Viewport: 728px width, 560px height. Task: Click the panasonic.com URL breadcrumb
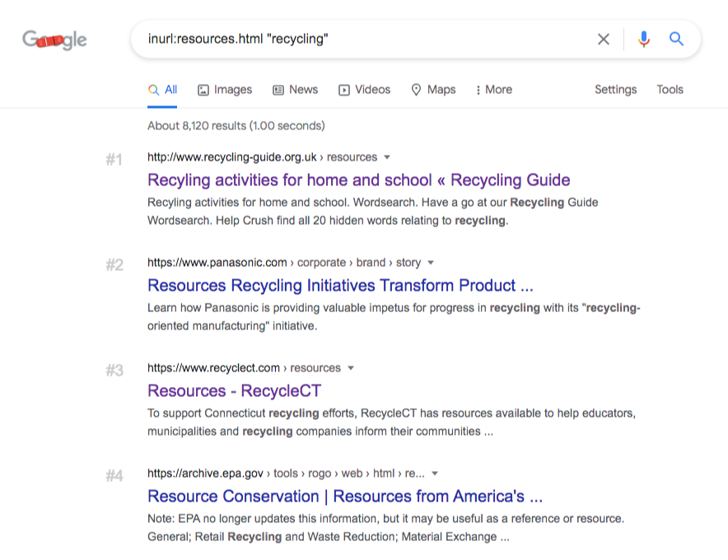284,263
